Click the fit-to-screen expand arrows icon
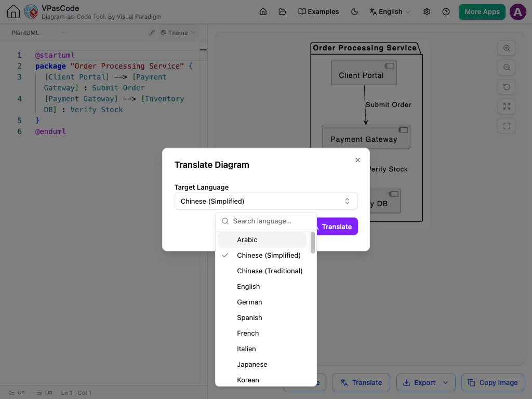The width and height of the screenshot is (532, 399). [507, 106]
